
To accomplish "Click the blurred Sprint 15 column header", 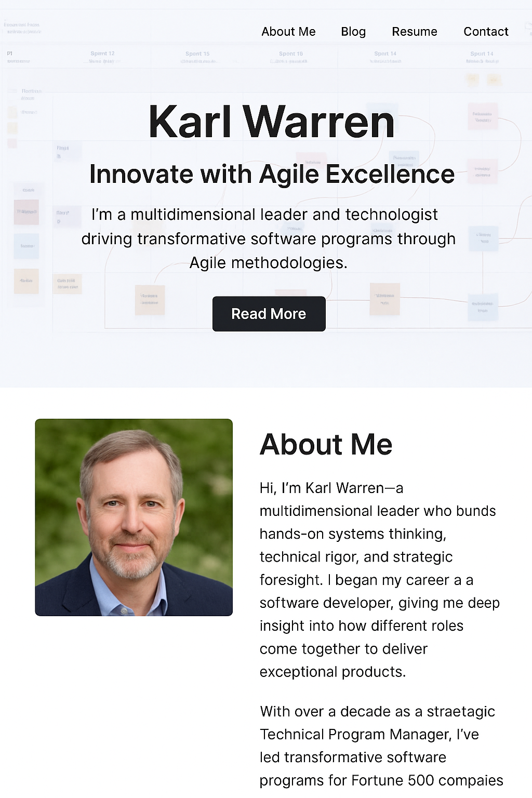I will (197, 54).
